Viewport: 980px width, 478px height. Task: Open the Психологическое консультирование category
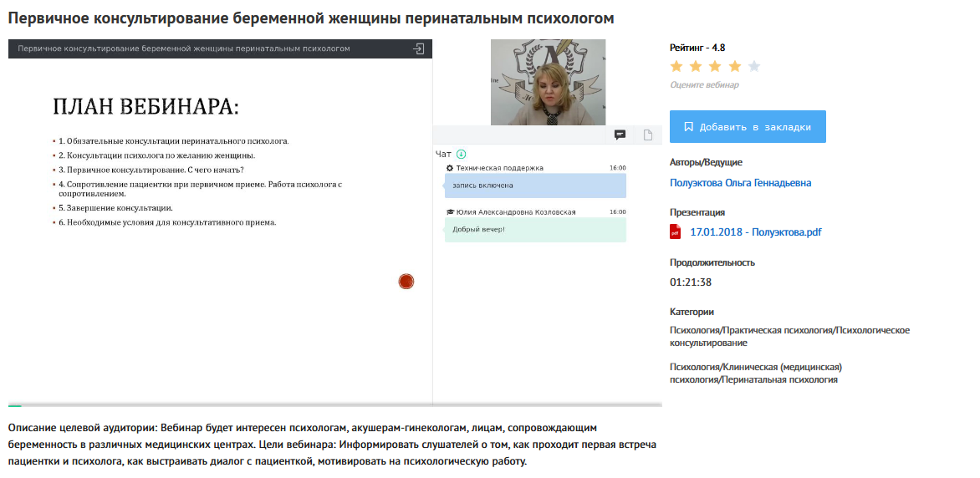[x=789, y=336]
